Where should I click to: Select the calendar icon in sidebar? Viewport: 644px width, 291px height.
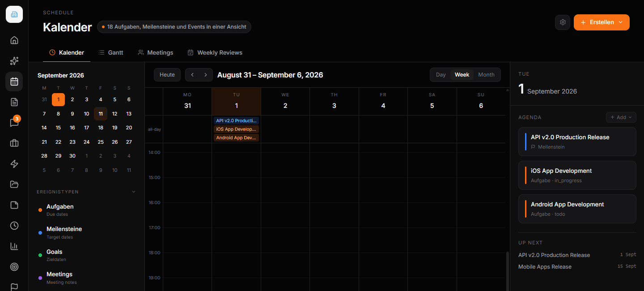(x=14, y=81)
